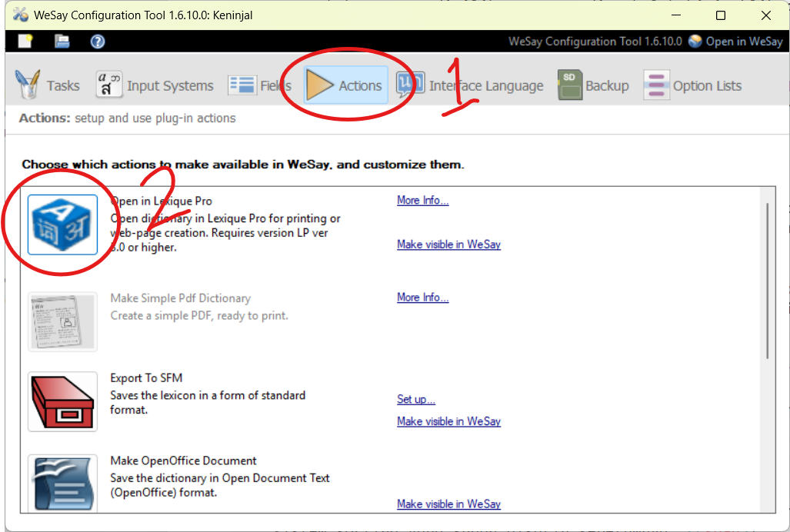Click the actions list vertical scrollbar
790x532 pixels.
pyautogui.click(x=768, y=281)
